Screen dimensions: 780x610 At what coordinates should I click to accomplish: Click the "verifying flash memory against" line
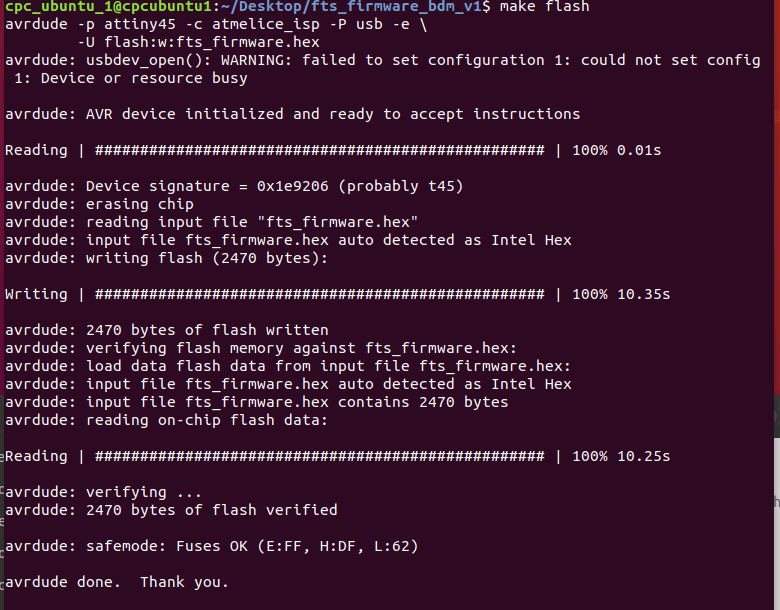point(260,348)
